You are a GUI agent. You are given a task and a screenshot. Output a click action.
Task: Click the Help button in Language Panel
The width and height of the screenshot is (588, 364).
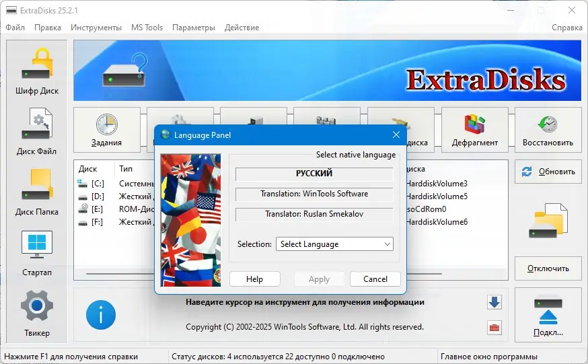click(254, 279)
